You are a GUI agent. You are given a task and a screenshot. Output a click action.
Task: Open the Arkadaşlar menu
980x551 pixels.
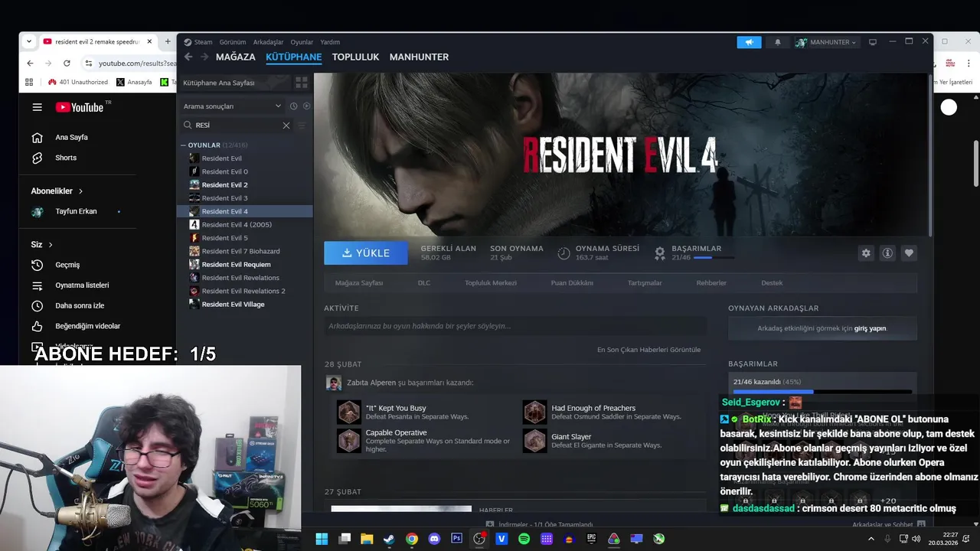point(268,42)
